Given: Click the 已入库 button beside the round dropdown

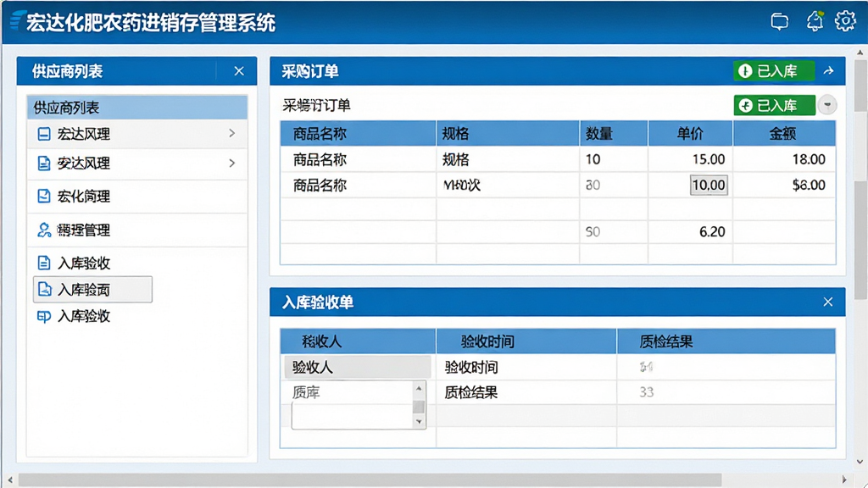Looking at the screenshot, I should (775, 105).
